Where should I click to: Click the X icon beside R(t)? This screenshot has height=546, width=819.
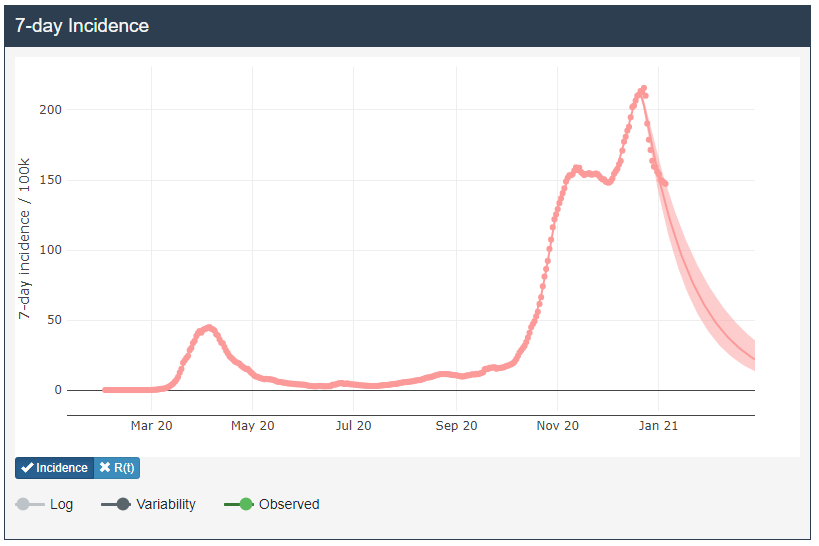(105, 468)
